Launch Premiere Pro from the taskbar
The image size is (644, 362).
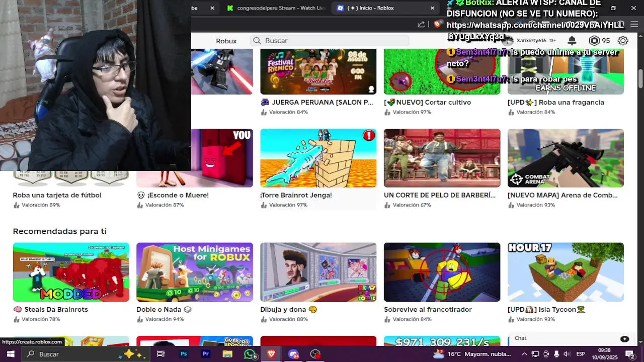[206, 354]
